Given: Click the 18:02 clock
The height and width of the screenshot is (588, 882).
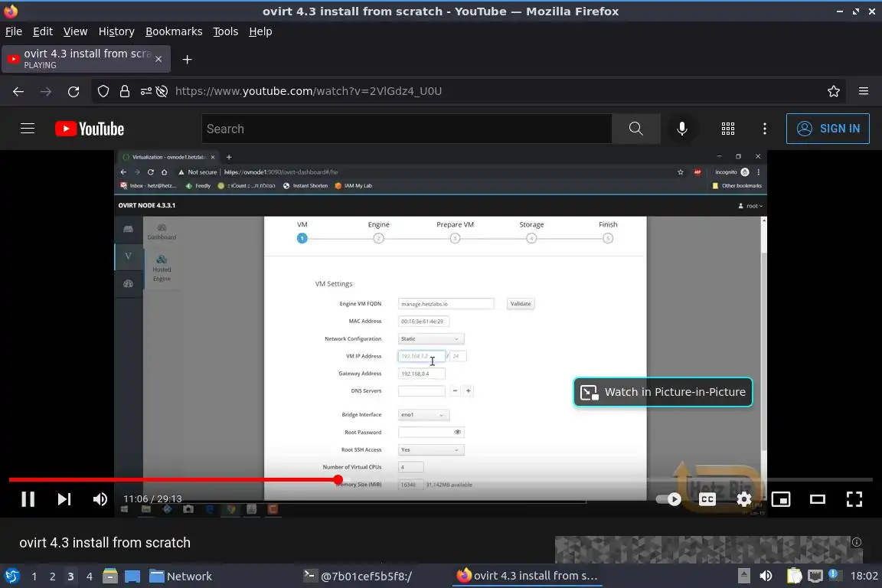Looking at the screenshot, I should pyautogui.click(x=864, y=577).
